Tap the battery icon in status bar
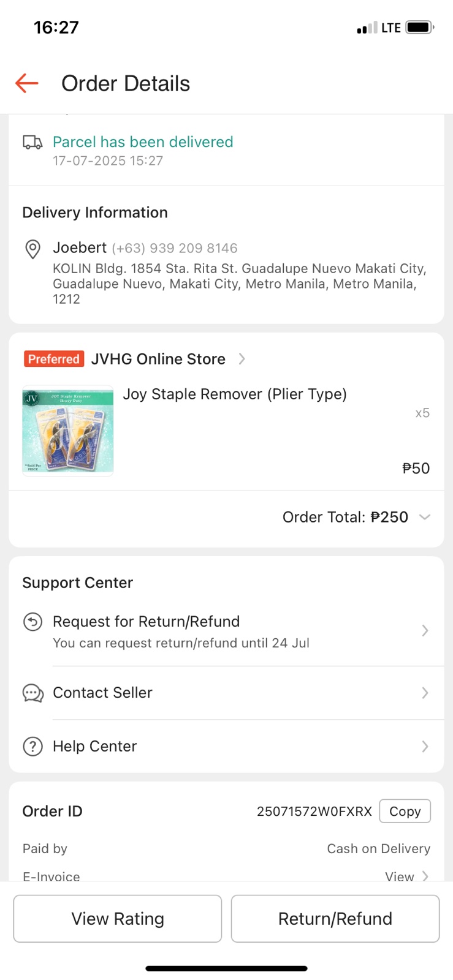The image size is (453, 980). click(420, 28)
